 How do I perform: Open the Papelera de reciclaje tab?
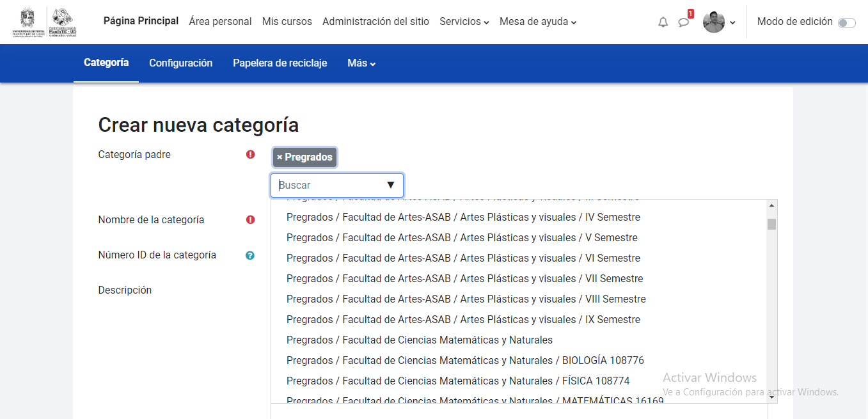(x=280, y=63)
